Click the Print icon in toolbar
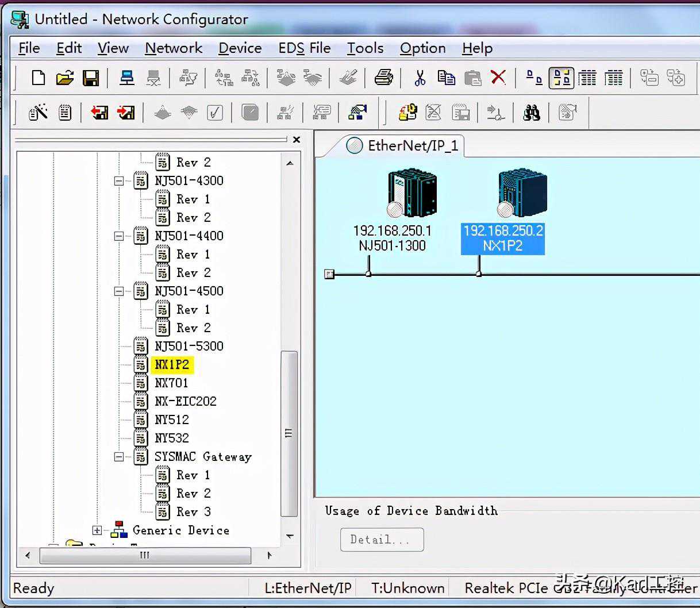 pos(383,78)
